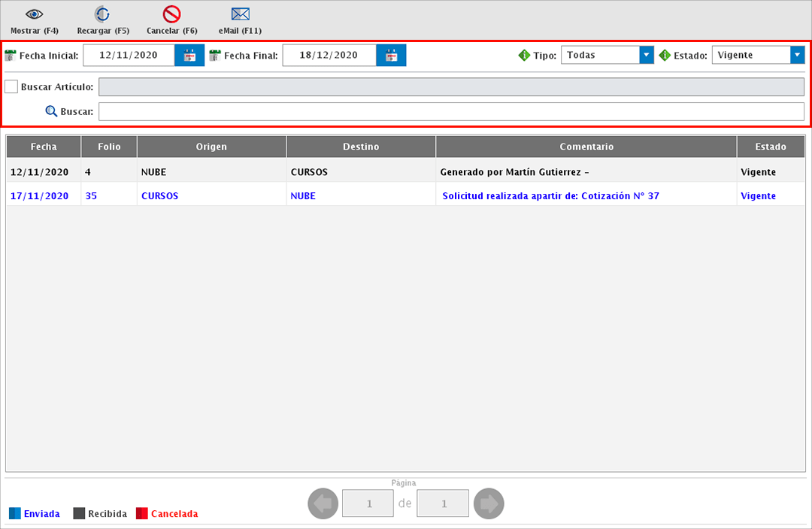This screenshot has height=529, width=812.
Task: Go to the previous page arrow
Action: [x=323, y=503]
